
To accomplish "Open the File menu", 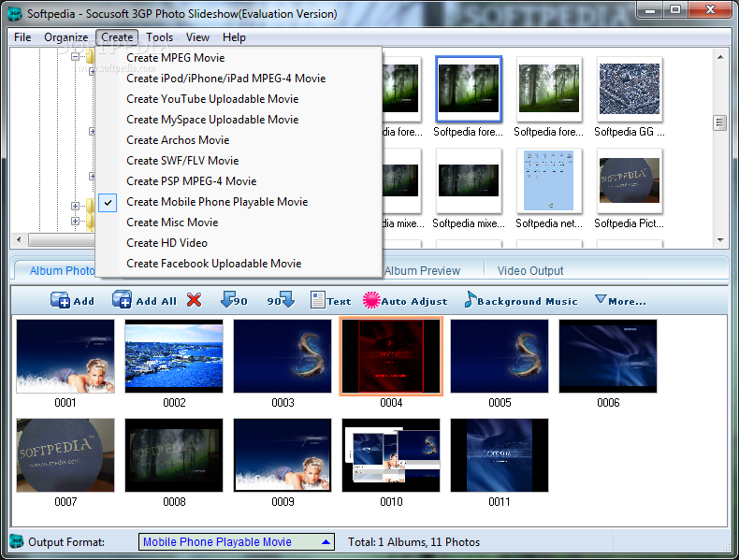I will (22, 37).
